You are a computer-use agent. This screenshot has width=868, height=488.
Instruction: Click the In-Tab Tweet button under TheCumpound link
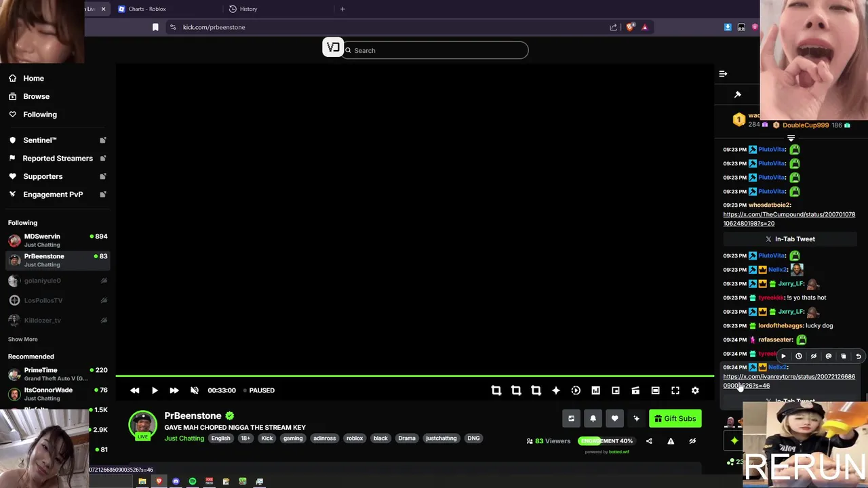coord(790,239)
